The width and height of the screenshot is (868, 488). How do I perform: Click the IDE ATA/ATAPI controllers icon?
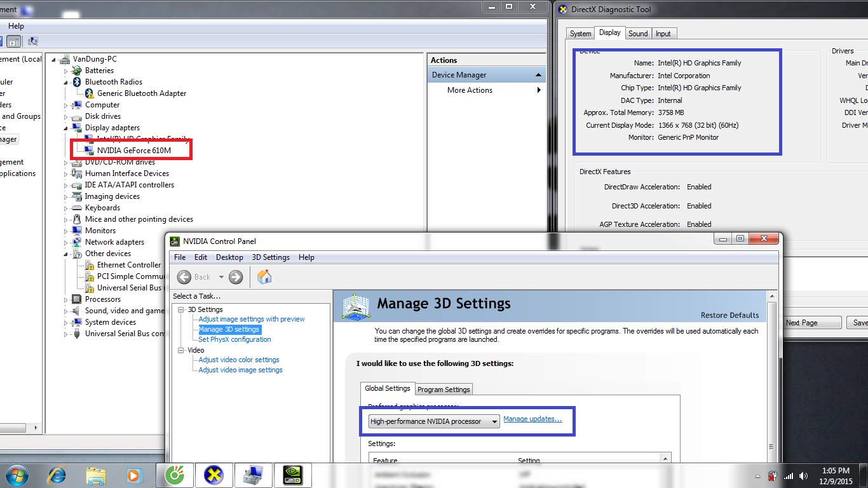[x=77, y=185]
